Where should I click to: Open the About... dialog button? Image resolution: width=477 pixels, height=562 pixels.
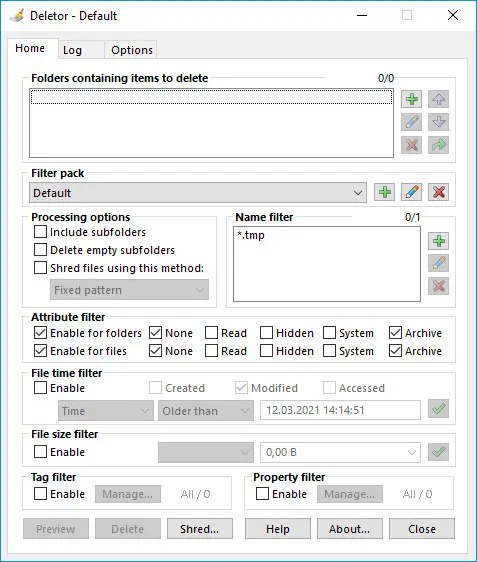point(349,529)
